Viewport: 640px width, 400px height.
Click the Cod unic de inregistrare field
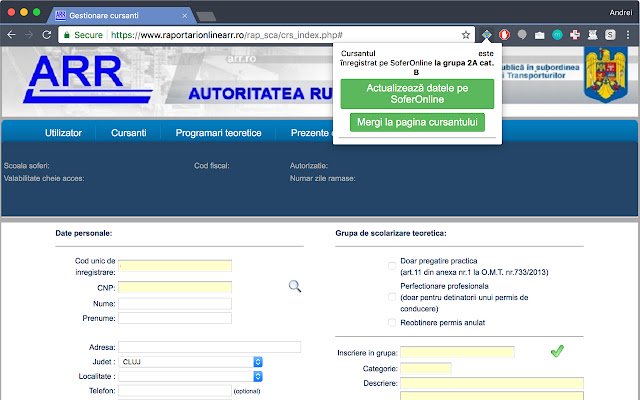pyautogui.click(x=175, y=266)
